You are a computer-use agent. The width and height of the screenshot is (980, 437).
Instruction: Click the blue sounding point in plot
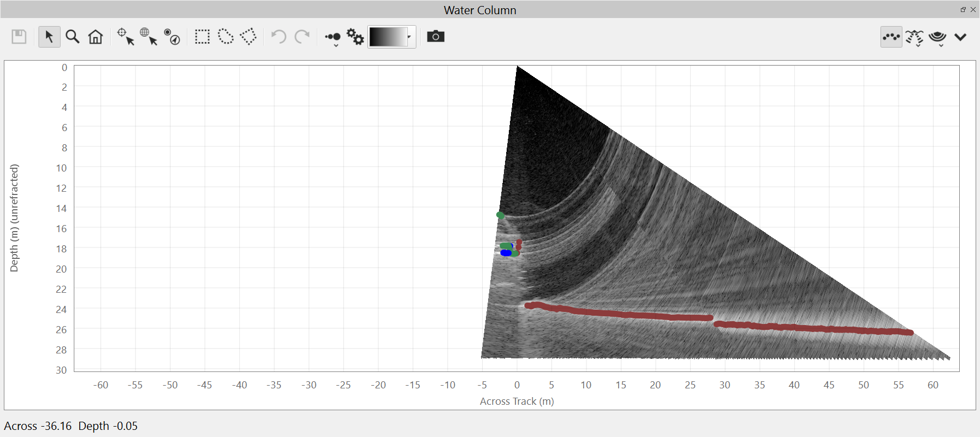coord(506,253)
